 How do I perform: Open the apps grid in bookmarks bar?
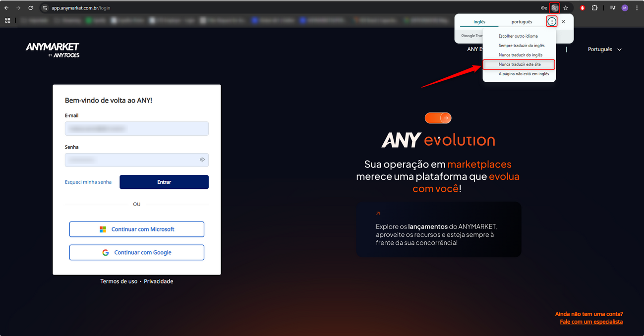pos(7,20)
